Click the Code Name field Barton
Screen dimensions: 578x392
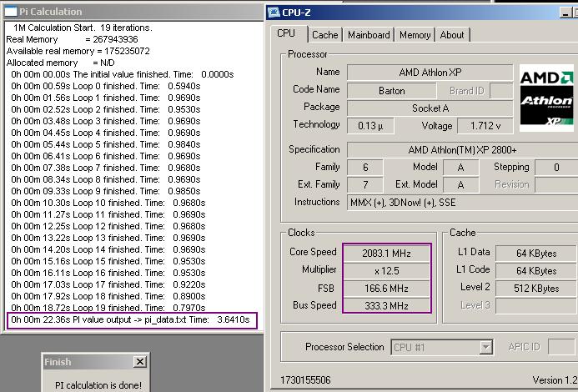coord(391,91)
